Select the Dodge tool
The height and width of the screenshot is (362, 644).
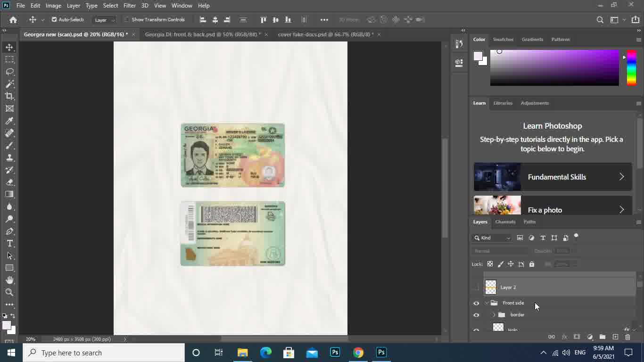pos(9,219)
